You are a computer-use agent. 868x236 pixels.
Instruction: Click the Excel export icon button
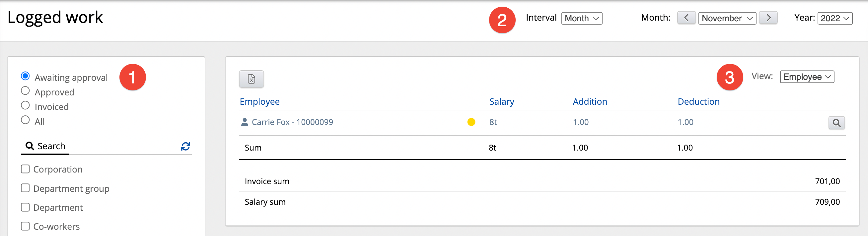[251, 79]
